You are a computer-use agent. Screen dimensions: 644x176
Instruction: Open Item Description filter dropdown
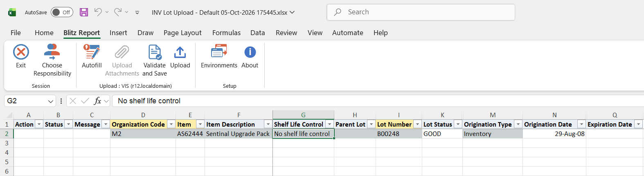click(268, 124)
